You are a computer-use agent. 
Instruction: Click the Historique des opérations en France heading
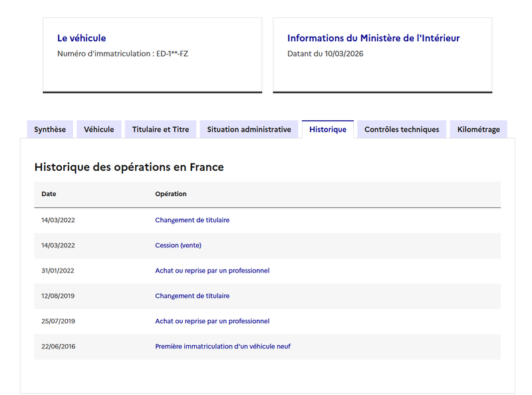(129, 168)
